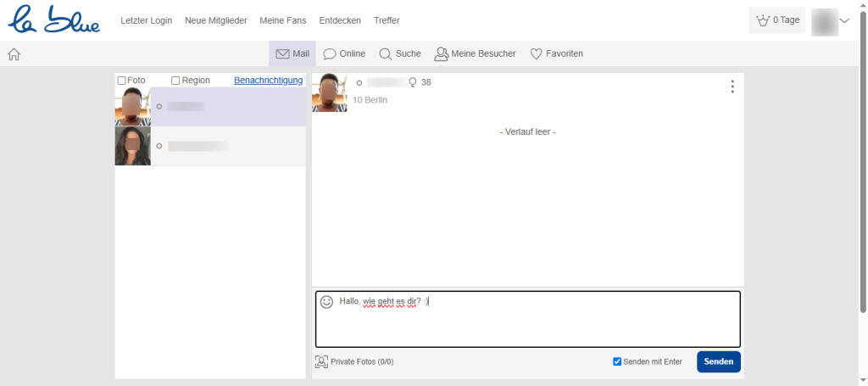Show Meine Besucher visitors
The image size is (868, 386).
475,53
